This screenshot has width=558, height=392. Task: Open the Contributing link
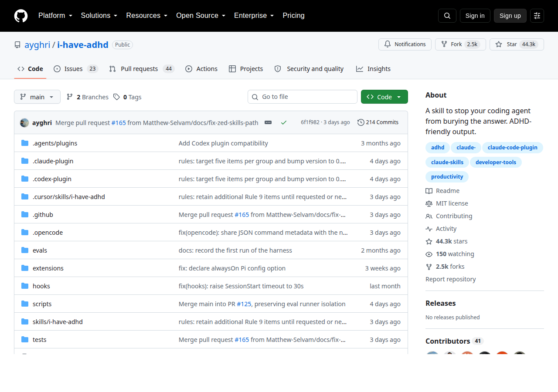[449, 216]
